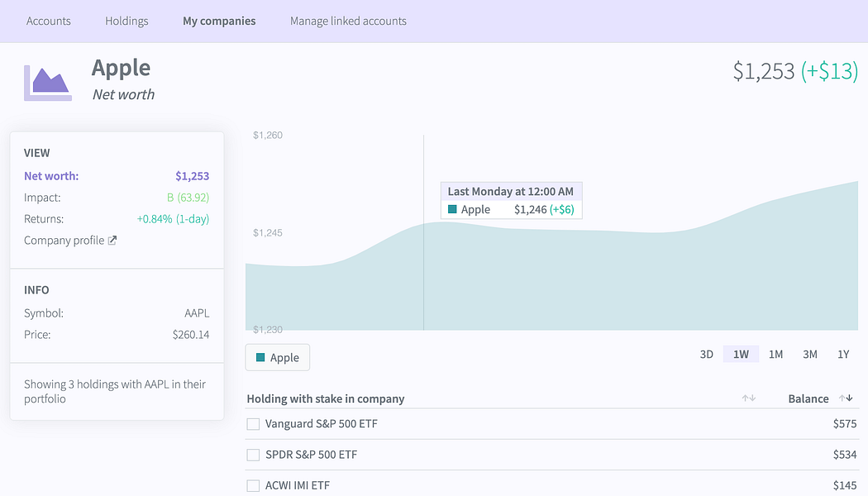Image resolution: width=868 pixels, height=496 pixels.
Task: Switch chart to 1Y range
Action: click(x=843, y=355)
